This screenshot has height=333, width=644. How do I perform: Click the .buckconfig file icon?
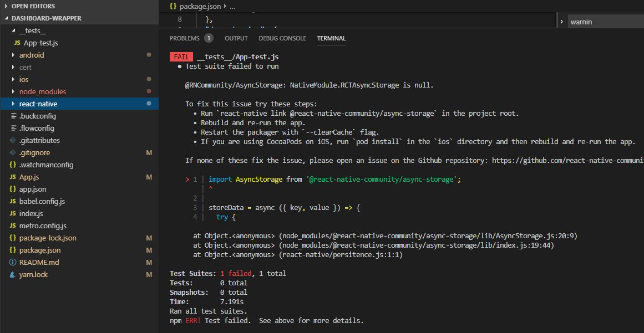[13, 116]
